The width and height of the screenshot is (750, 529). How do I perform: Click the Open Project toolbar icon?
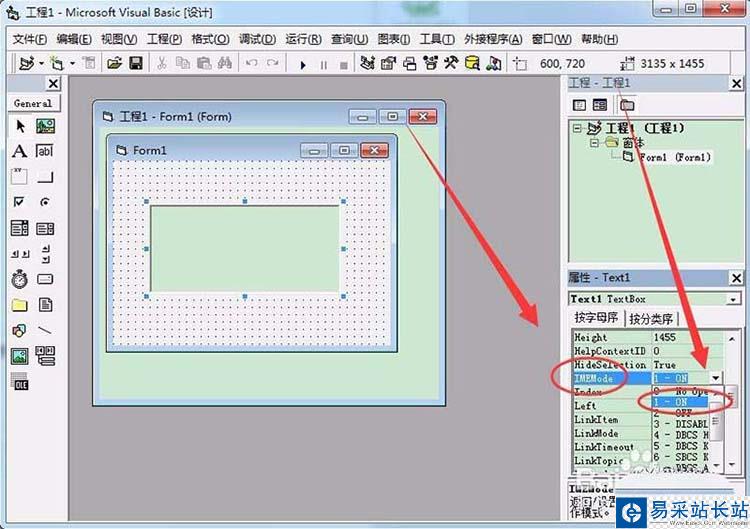point(114,63)
